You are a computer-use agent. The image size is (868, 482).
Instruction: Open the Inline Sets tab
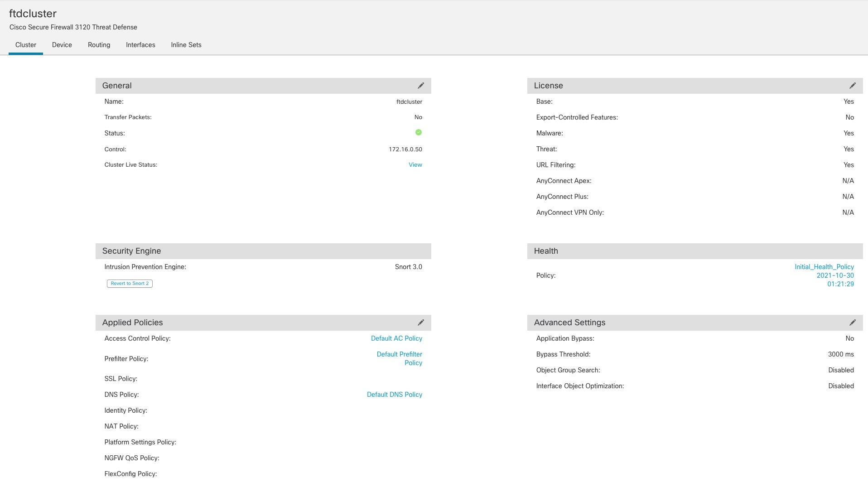click(186, 45)
